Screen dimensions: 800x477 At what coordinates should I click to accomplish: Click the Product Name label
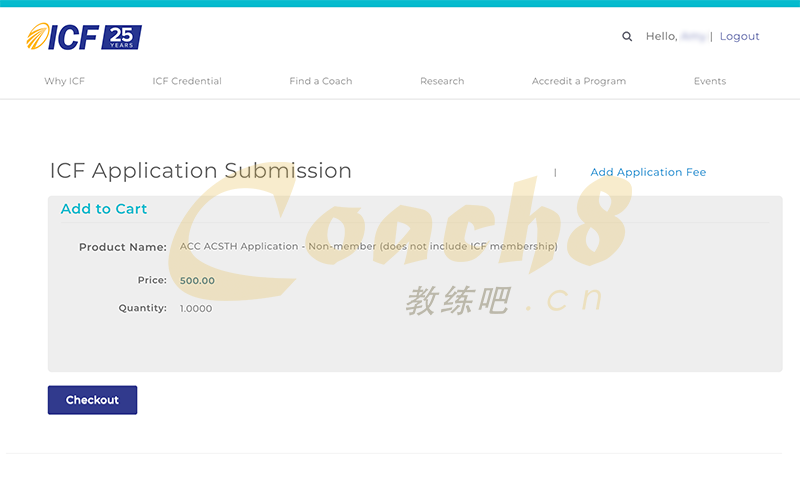coord(123,247)
